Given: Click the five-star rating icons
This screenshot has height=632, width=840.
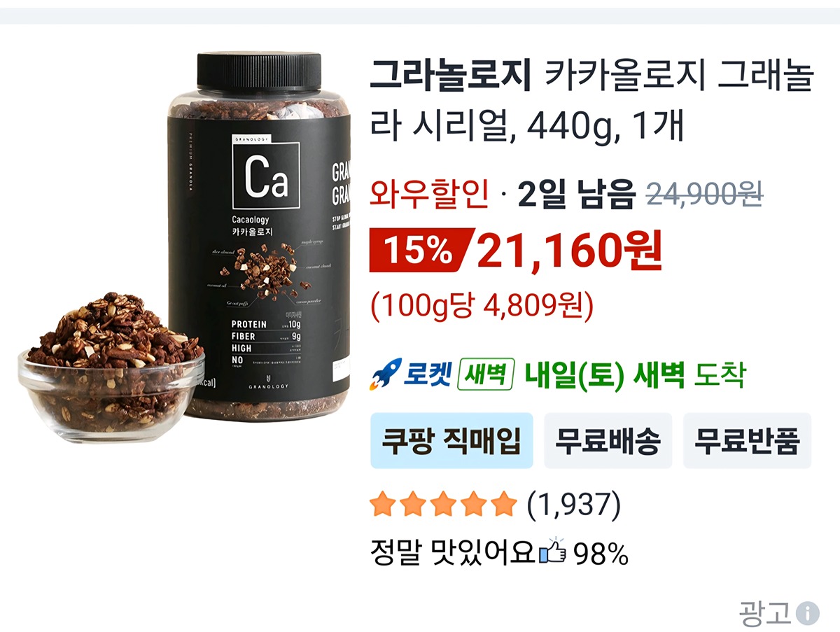Looking at the screenshot, I should click(x=442, y=504).
